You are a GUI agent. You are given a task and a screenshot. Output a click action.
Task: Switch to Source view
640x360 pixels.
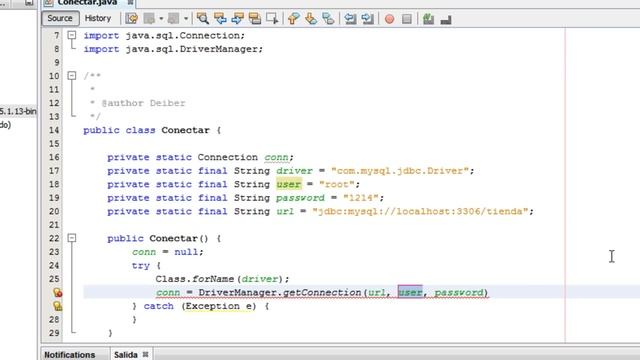click(x=60, y=18)
